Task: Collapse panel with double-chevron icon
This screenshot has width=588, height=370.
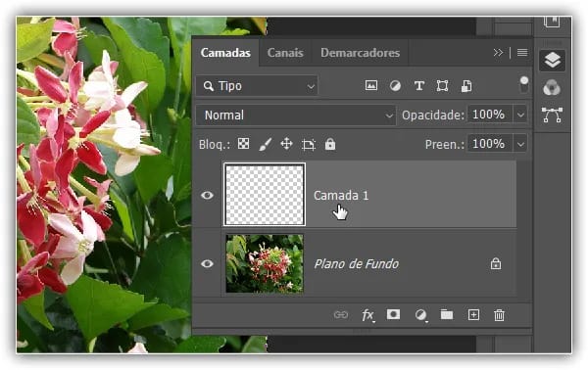Action: pos(498,53)
